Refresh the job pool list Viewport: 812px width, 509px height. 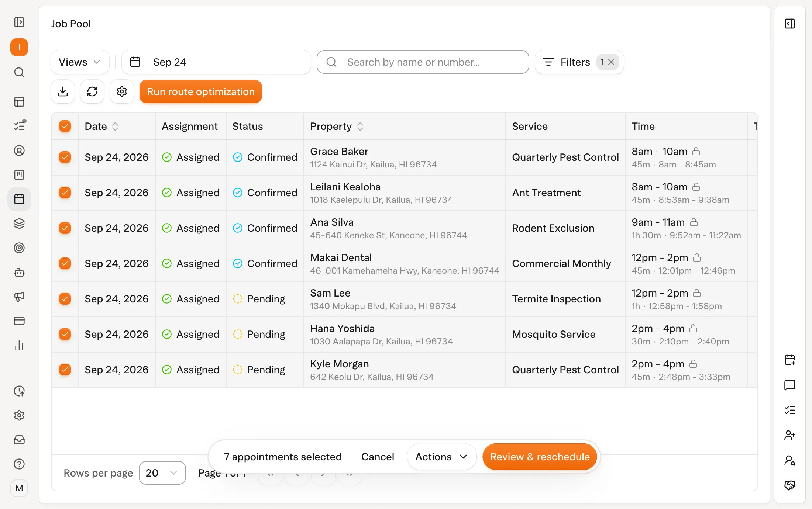point(92,91)
